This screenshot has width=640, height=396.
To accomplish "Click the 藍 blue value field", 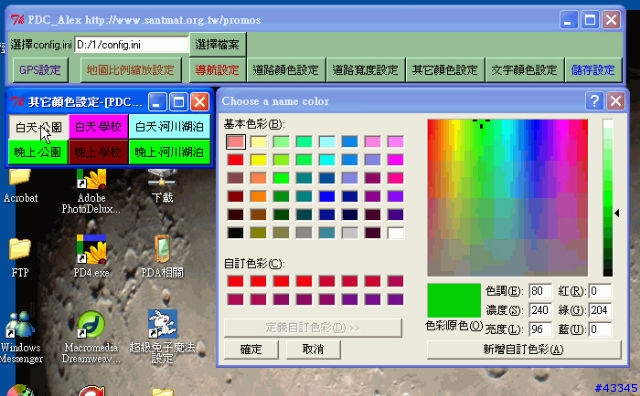I will (600, 329).
